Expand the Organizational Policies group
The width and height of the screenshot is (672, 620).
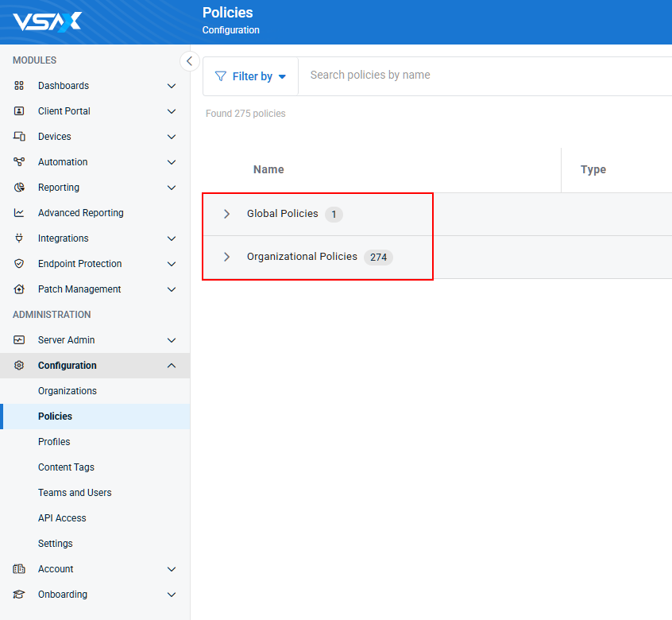226,257
